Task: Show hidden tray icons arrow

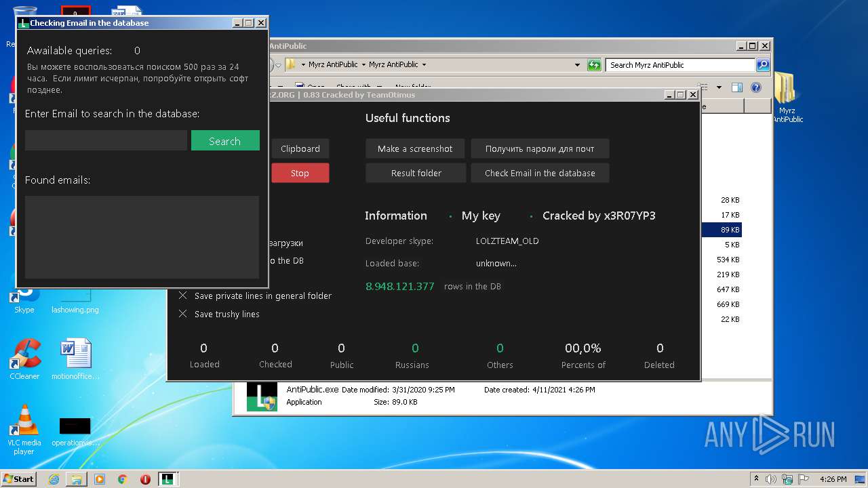Action: (x=757, y=479)
